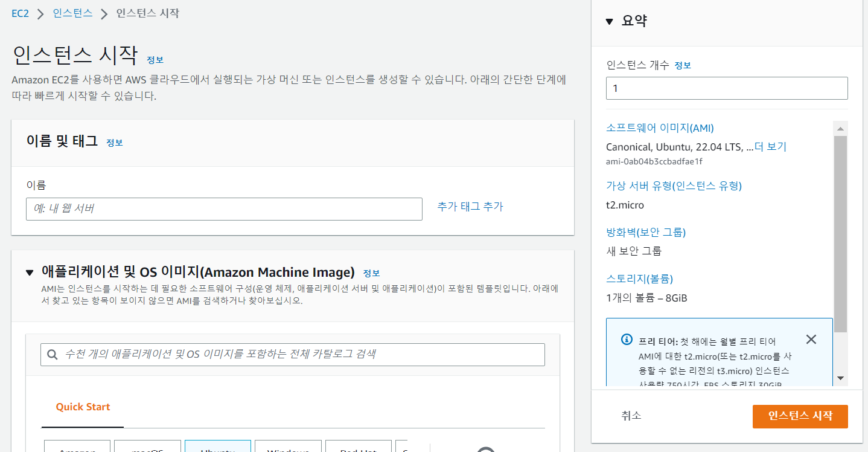The height and width of the screenshot is (452, 868).
Task: Click 인스턴스 시작 breadcrumb text
Action: point(148,13)
